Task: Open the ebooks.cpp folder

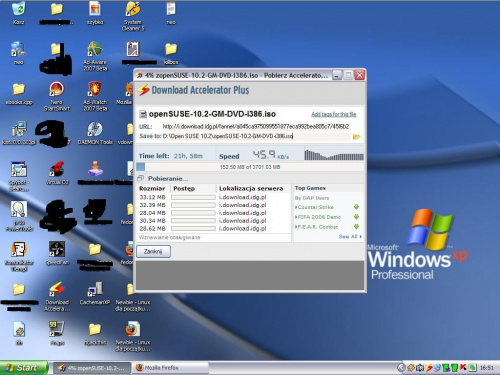Action: 19,93
